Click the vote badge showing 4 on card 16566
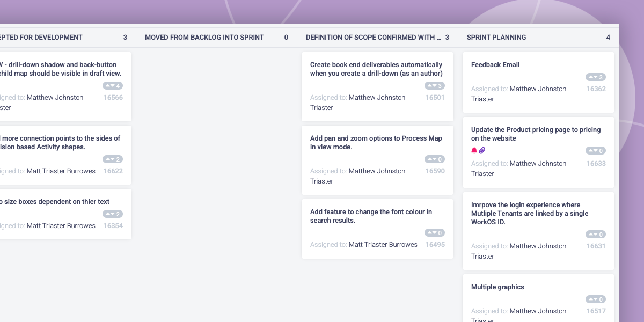Image resolution: width=644 pixels, height=322 pixels. [113, 86]
